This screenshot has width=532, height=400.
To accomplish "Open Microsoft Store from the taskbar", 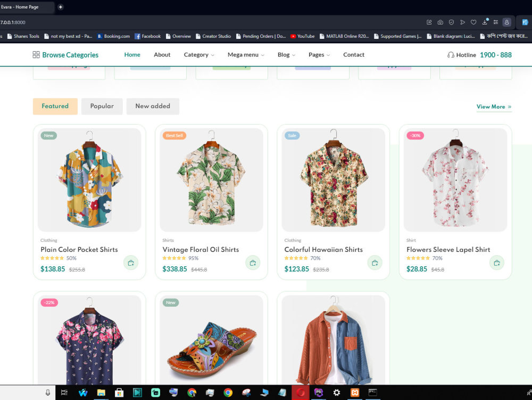I will (x=119, y=393).
